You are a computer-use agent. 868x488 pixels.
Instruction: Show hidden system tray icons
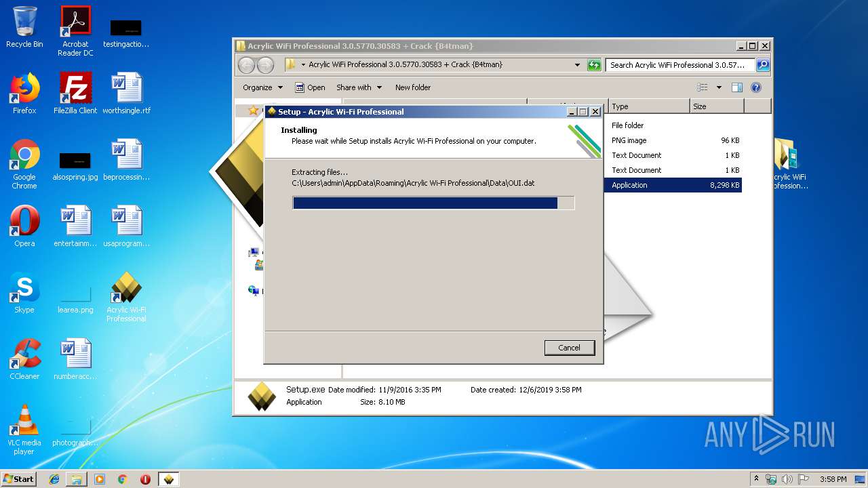click(756, 479)
